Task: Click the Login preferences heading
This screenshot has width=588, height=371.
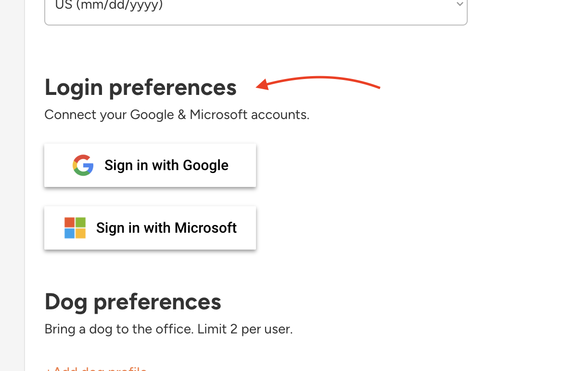Action: tap(141, 88)
